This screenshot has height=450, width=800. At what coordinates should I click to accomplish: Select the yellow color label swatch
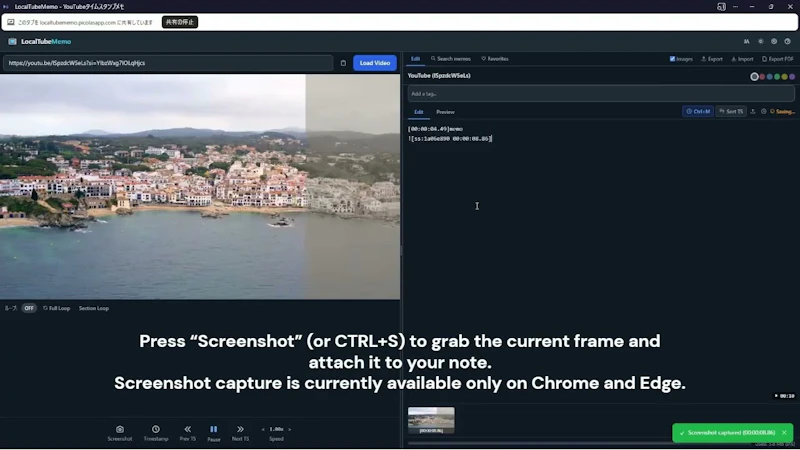coord(784,77)
